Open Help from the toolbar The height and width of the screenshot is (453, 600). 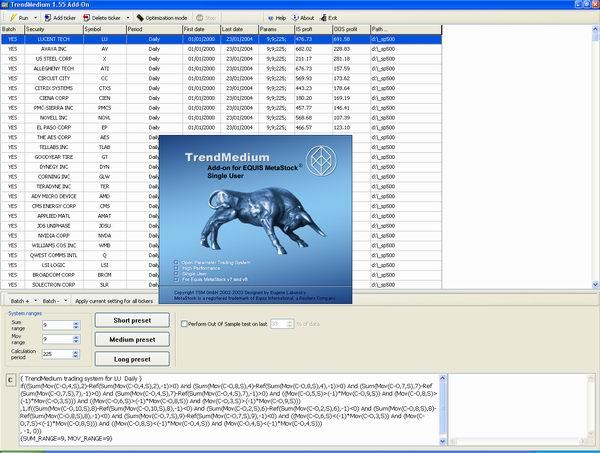pos(277,18)
